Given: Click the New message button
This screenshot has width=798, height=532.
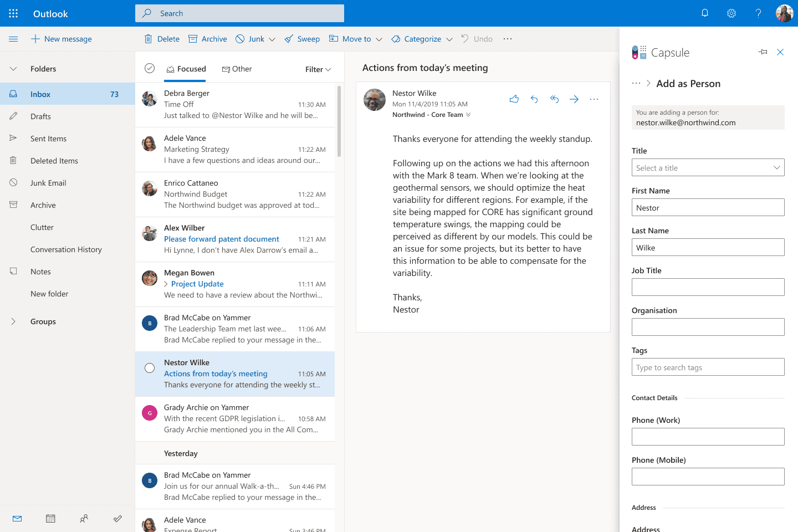Looking at the screenshot, I should pos(61,39).
